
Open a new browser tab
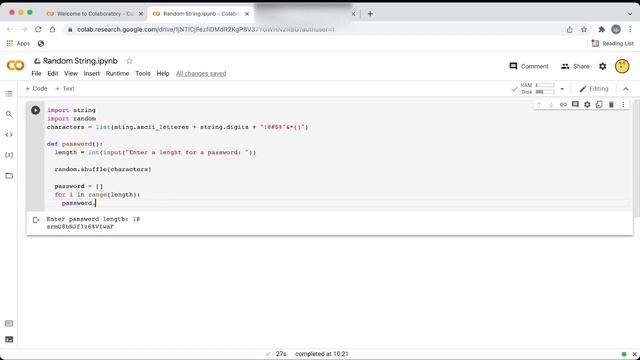tap(370, 13)
